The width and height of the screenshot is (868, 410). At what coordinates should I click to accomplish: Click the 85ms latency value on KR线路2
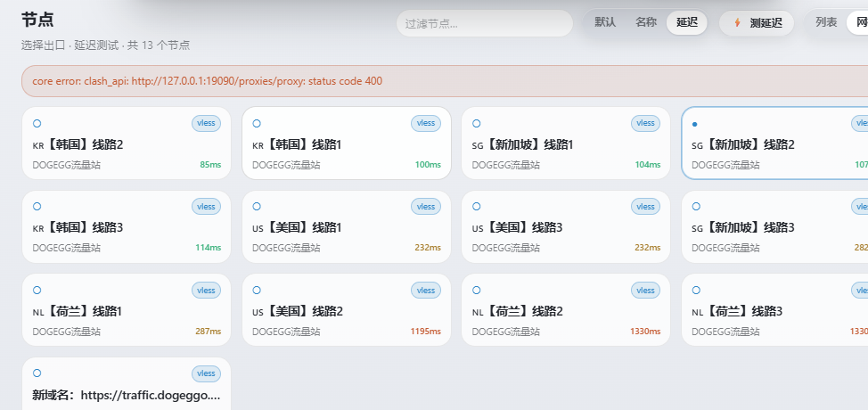[210, 165]
